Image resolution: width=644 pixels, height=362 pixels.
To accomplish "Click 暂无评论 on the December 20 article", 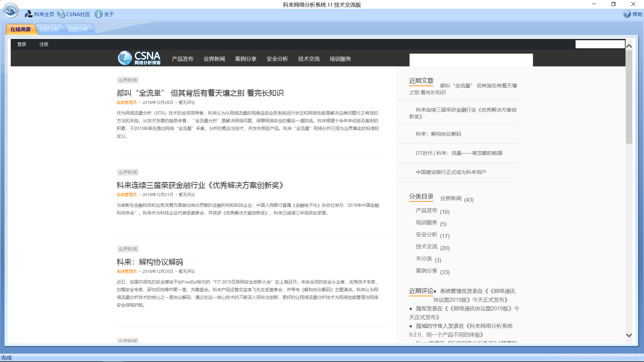I will pos(186,271).
